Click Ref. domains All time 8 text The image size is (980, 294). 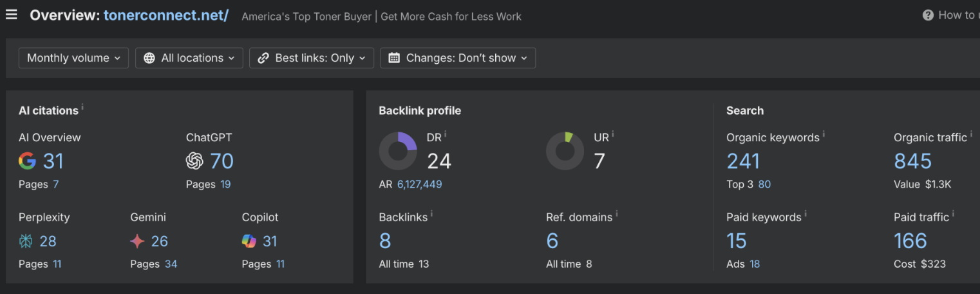click(x=569, y=264)
